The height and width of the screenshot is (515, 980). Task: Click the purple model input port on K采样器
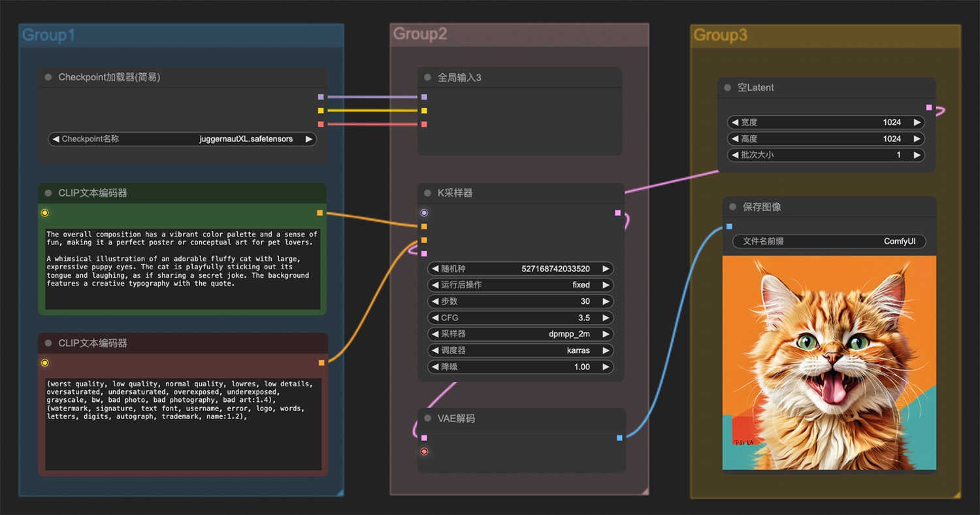[x=424, y=213]
